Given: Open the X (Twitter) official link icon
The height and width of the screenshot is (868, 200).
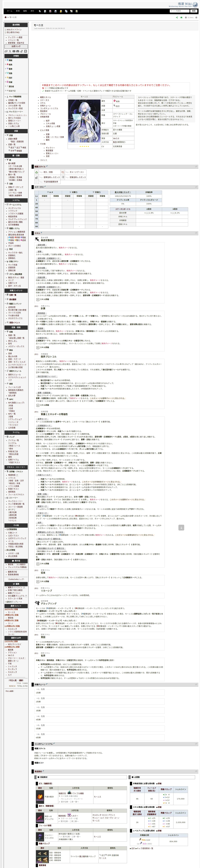Looking at the screenshot, I should (10, 51).
